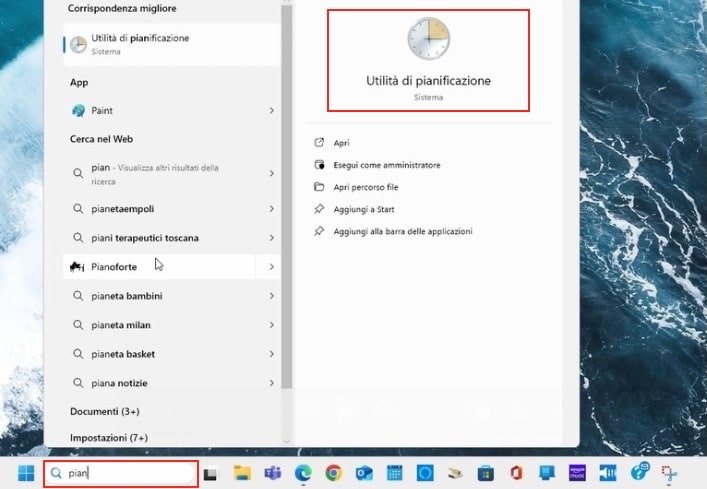Click the small clock icon in the best match
Viewport: 707px width, 489px height.
[x=78, y=45]
